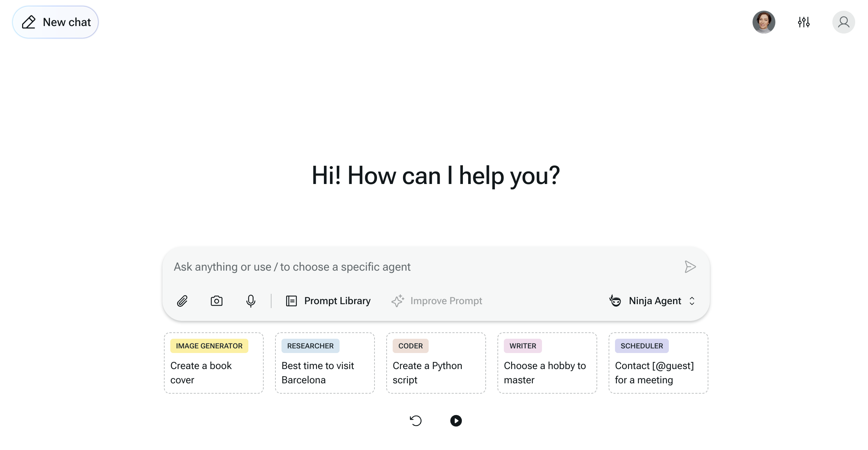This screenshot has height=450, width=868.
Task: Attach a file using the paperclip icon
Action: [183, 301]
